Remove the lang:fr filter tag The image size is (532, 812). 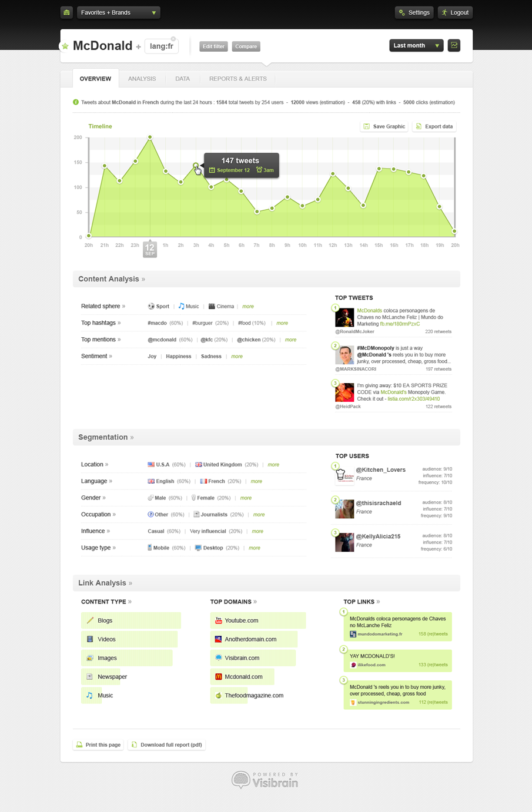[x=173, y=39]
